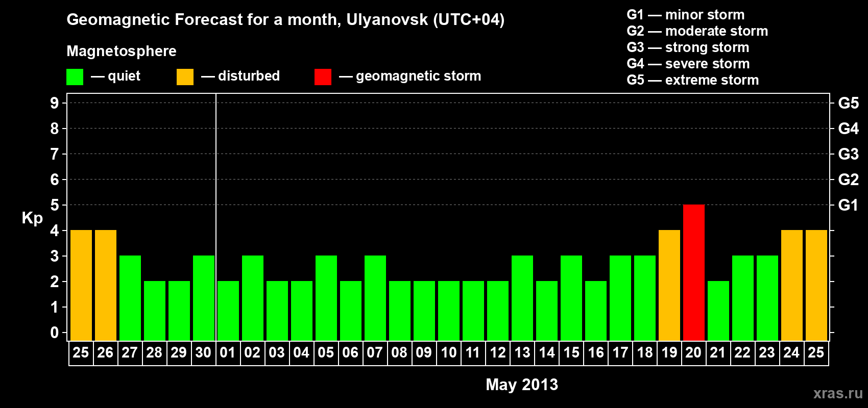Click the green bar above May 07

click(375, 298)
